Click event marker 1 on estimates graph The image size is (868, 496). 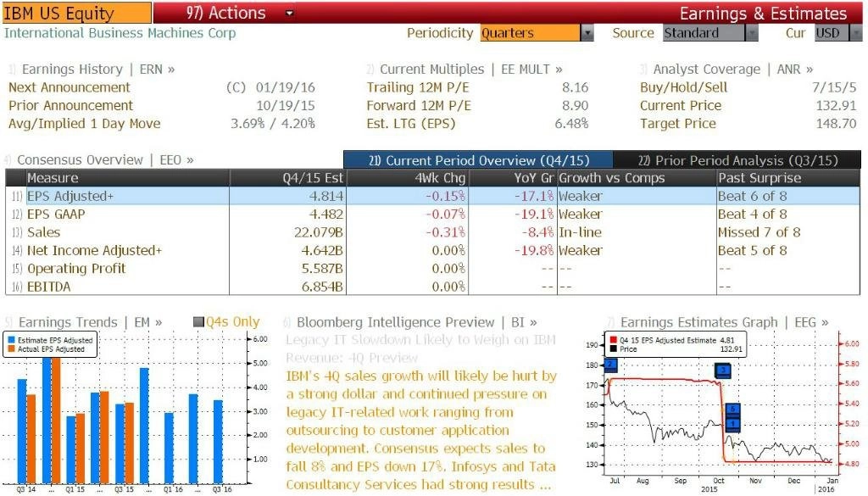point(732,424)
